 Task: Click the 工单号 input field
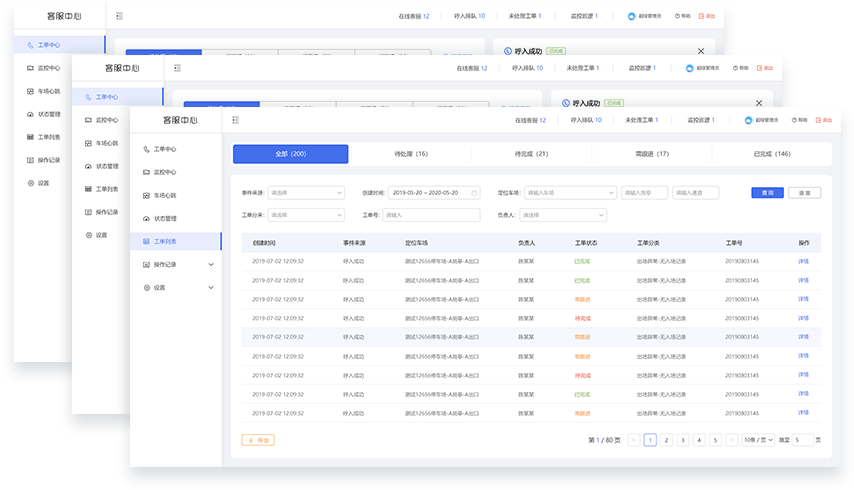click(430, 215)
